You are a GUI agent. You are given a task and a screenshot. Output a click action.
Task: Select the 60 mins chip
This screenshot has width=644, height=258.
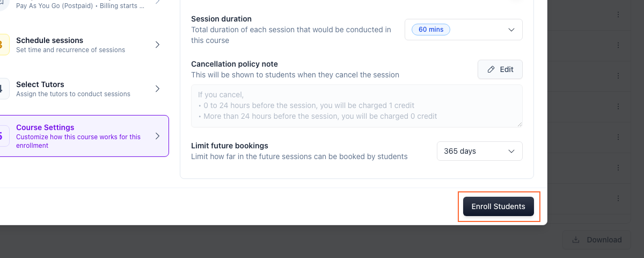coord(431,30)
